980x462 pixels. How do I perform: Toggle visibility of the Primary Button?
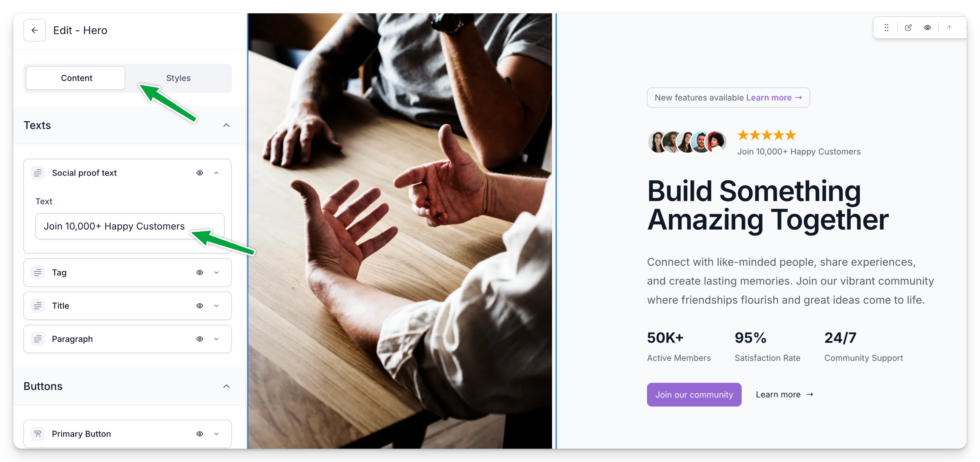pyautogui.click(x=200, y=433)
